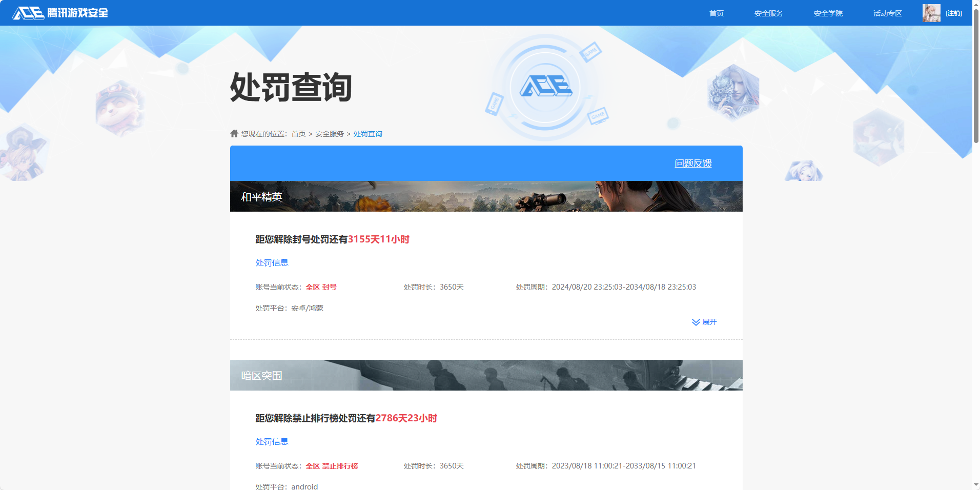This screenshot has height=490, width=980.
Task: Click the scrollbar down arrow
Action: 975,485
